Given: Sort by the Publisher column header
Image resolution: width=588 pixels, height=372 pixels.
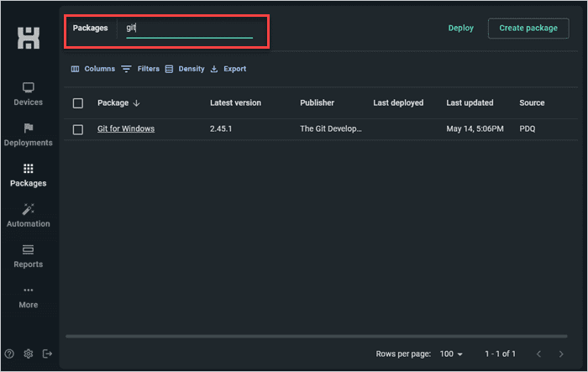Looking at the screenshot, I should pos(317,102).
